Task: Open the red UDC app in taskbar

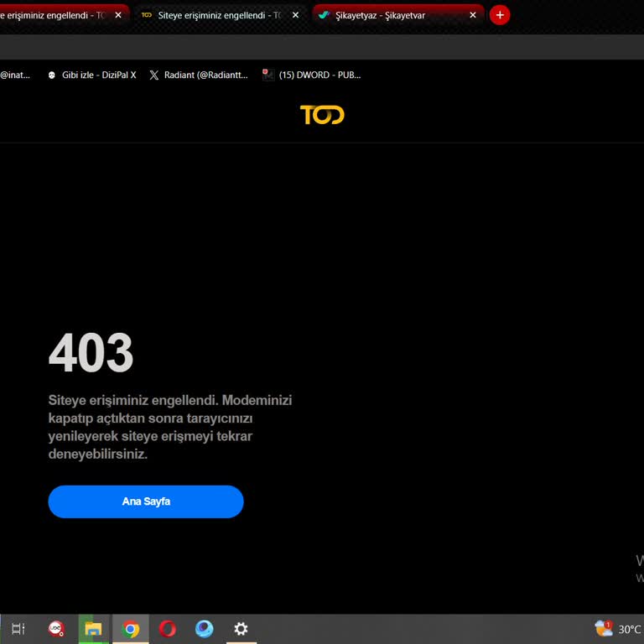Action: coord(56,629)
